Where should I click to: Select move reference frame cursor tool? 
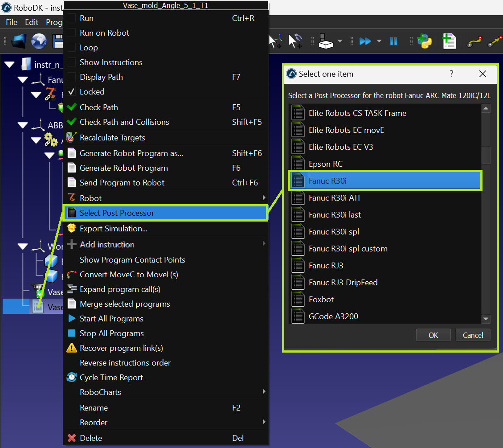tap(275, 41)
